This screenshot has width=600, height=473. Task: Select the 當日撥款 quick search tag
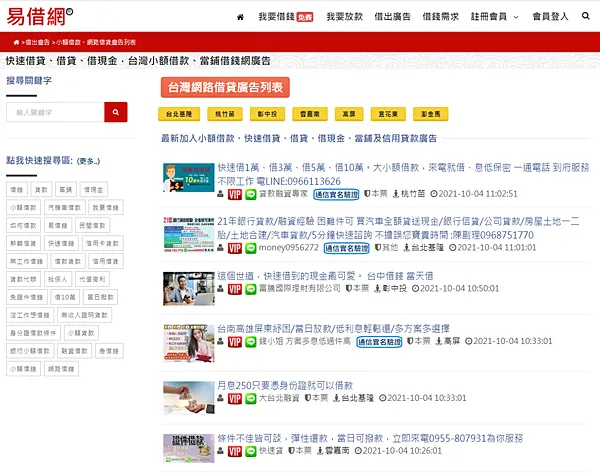[x=100, y=297]
